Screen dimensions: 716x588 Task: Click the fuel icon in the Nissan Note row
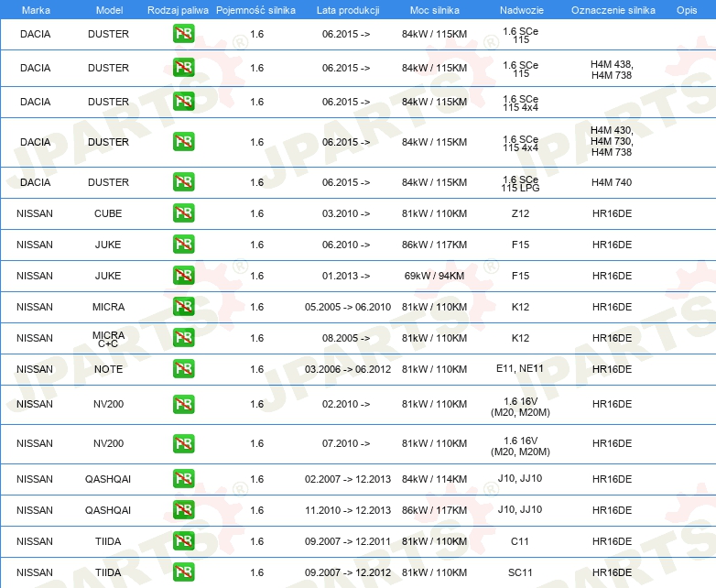pos(183,369)
